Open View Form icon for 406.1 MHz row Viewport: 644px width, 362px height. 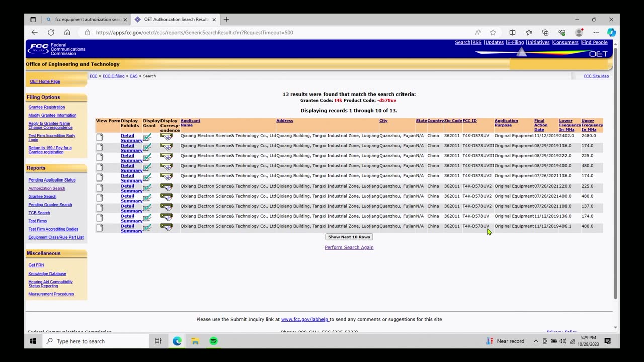[x=100, y=228]
